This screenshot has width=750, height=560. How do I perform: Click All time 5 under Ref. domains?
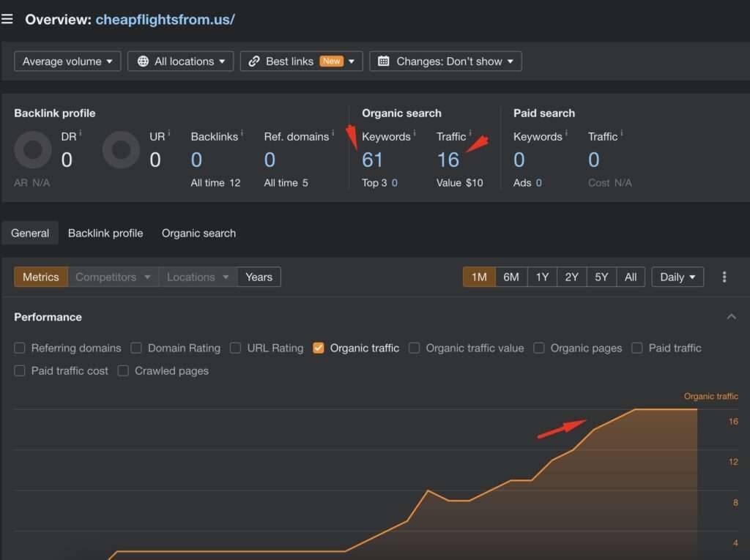tap(286, 183)
